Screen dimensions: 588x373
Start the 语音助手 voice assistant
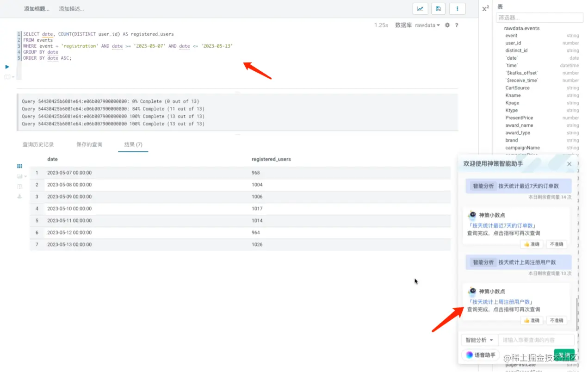click(480, 355)
